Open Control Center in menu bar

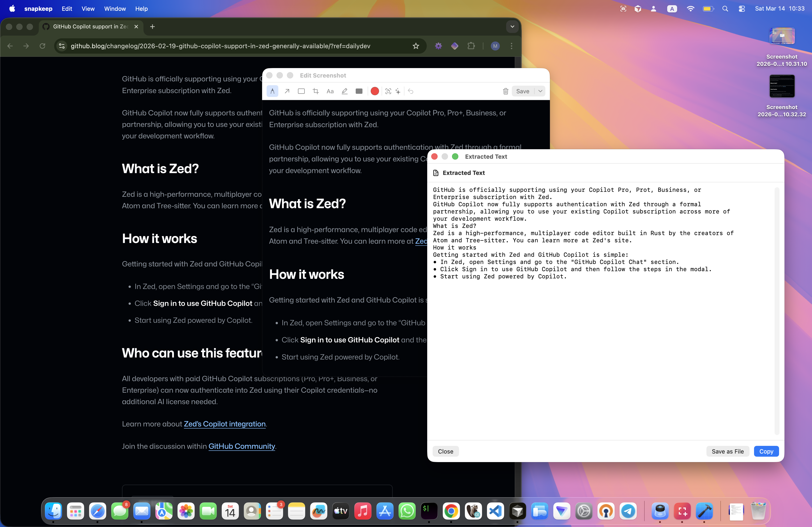coord(741,9)
